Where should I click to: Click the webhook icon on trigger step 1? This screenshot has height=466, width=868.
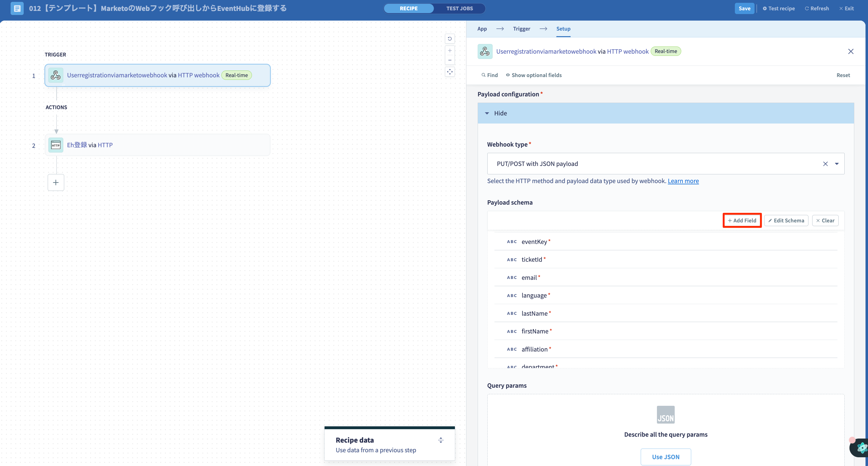pos(55,75)
